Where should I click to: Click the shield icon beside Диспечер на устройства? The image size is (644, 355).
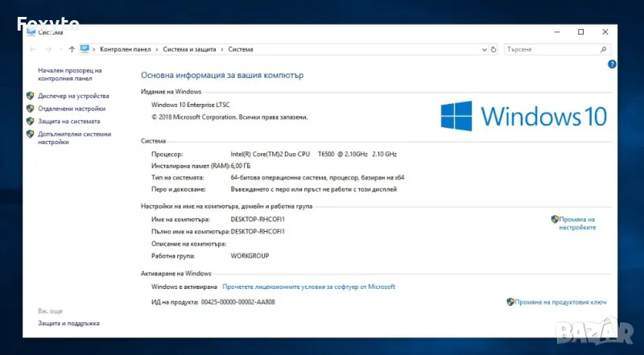31,96
